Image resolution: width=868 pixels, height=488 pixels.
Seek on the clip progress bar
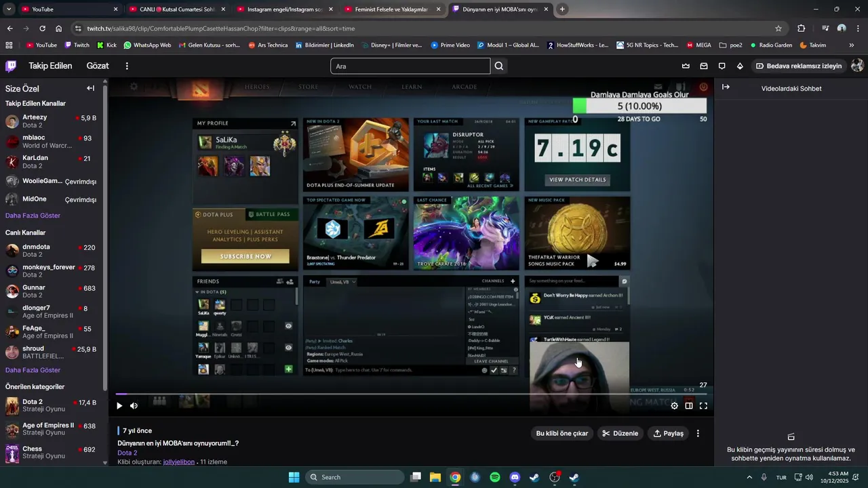tap(411, 394)
